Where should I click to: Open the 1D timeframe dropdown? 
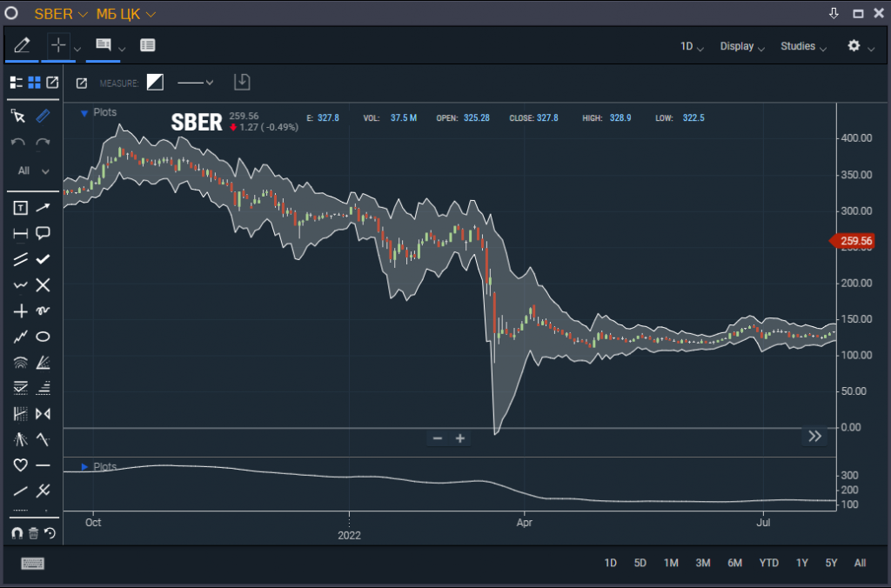692,46
